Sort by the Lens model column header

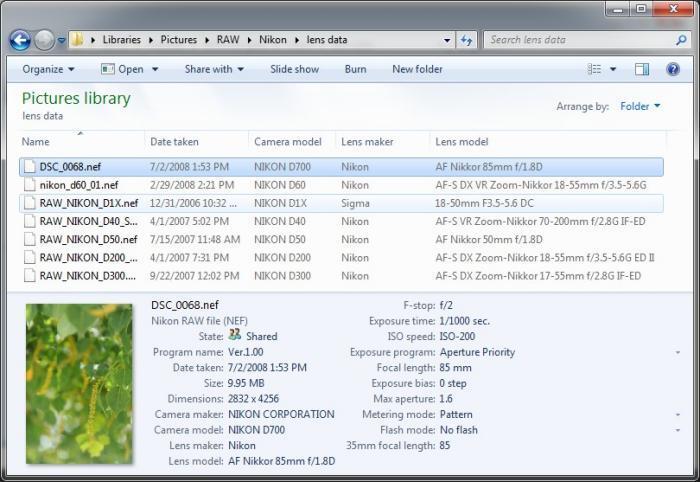462,142
